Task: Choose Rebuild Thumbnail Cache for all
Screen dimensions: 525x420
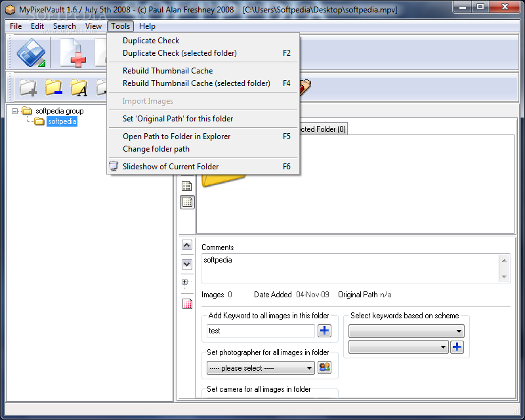Action: click(203, 71)
